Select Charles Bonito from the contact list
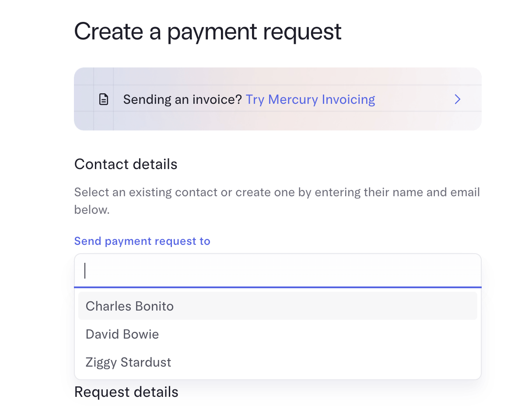The height and width of the screenshot is (417, 532). pyautogui.click(x=278, y=306)
